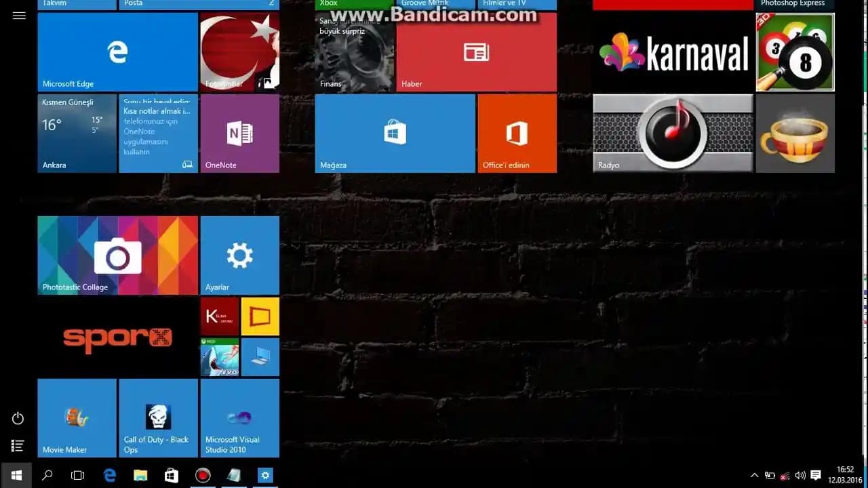This screenshot has width=868, height=488.
Task: Open Phototastic Collage
Action: (x=117, y=254)
